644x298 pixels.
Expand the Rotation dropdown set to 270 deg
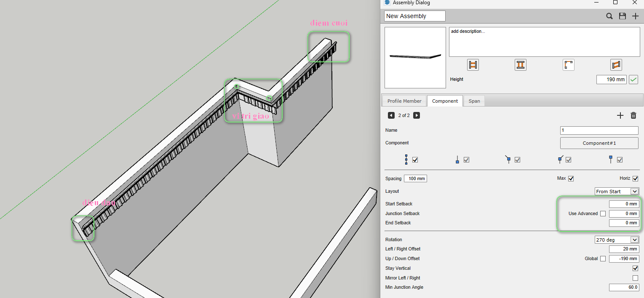click(617, 240)
